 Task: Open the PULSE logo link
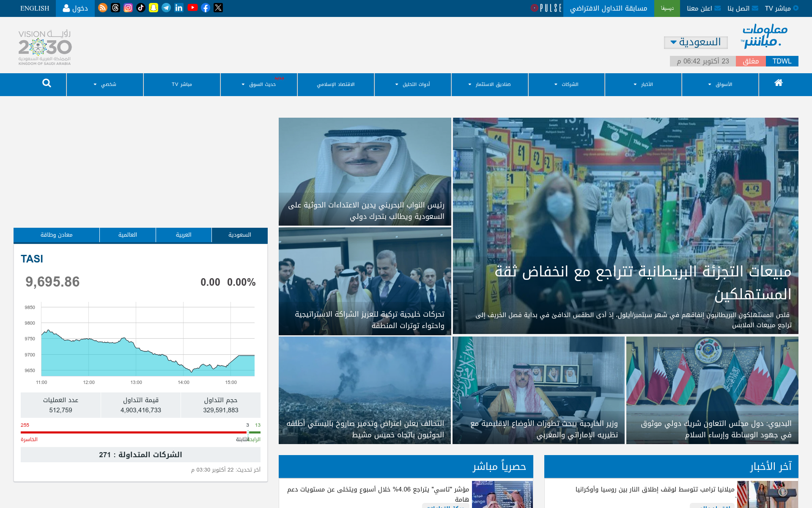[x=546, y=8]
